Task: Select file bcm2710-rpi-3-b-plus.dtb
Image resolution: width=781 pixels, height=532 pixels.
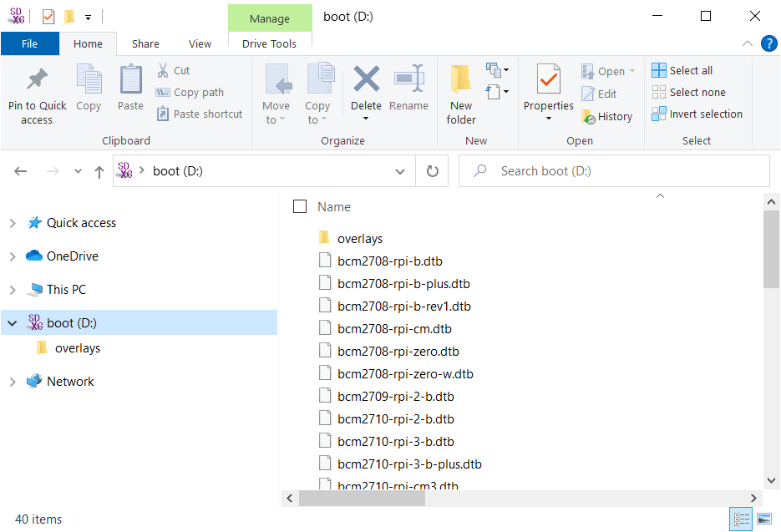Action: (409, 464)
